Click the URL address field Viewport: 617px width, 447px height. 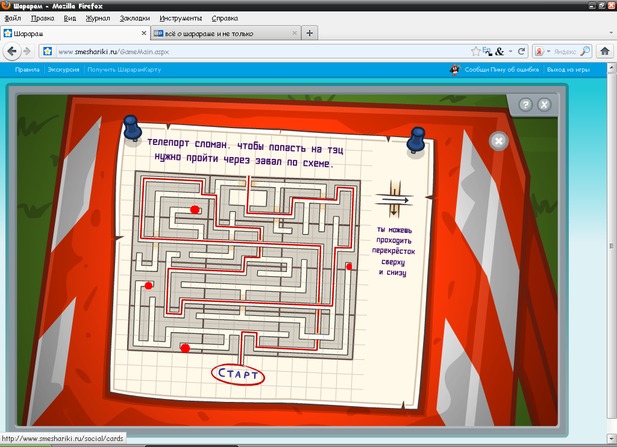(262, 51)
